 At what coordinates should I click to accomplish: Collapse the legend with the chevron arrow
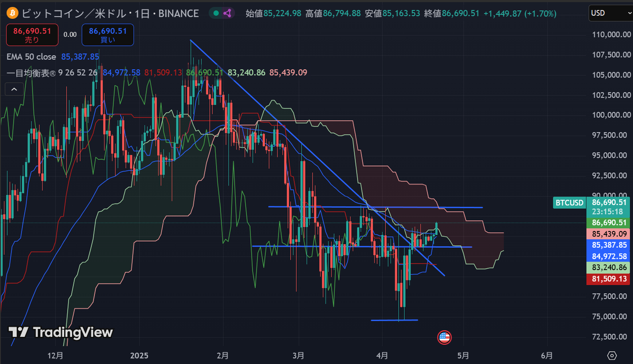tap(13, 89)
